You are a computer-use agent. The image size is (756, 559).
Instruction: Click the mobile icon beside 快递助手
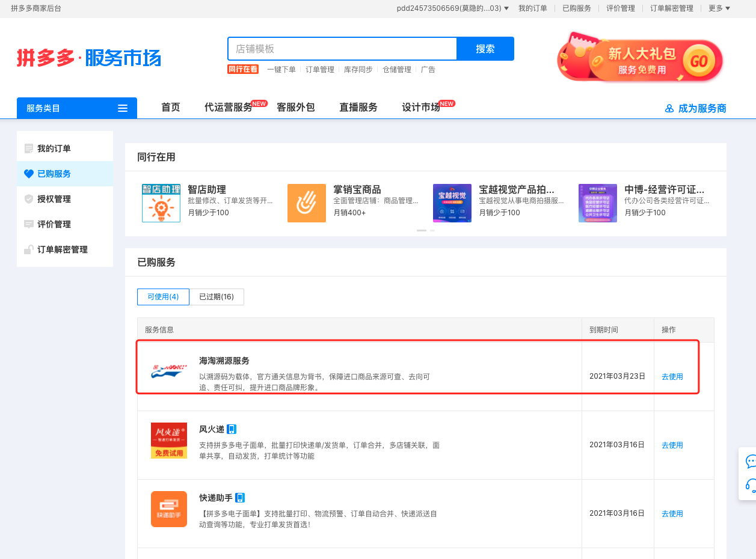click(240, 498)
